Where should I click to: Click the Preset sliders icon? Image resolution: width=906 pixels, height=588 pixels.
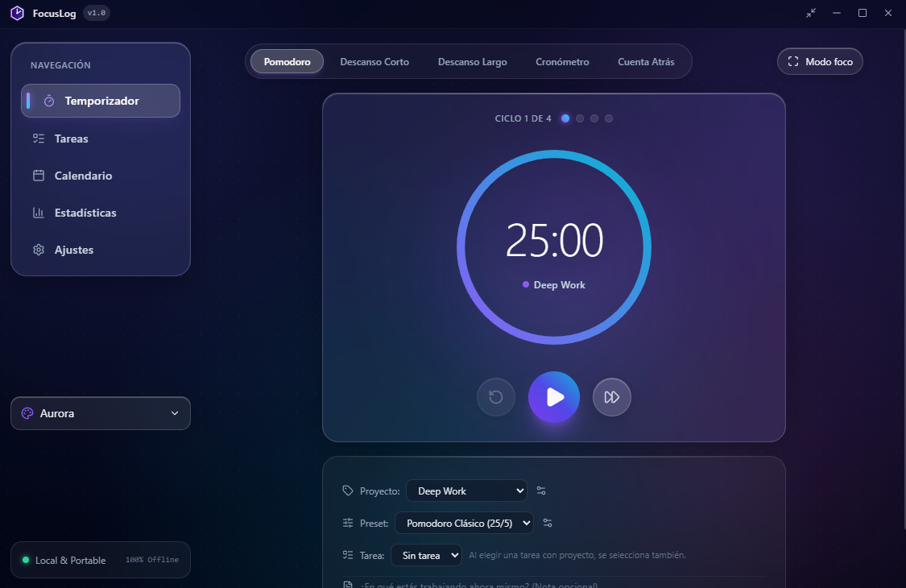348,524
